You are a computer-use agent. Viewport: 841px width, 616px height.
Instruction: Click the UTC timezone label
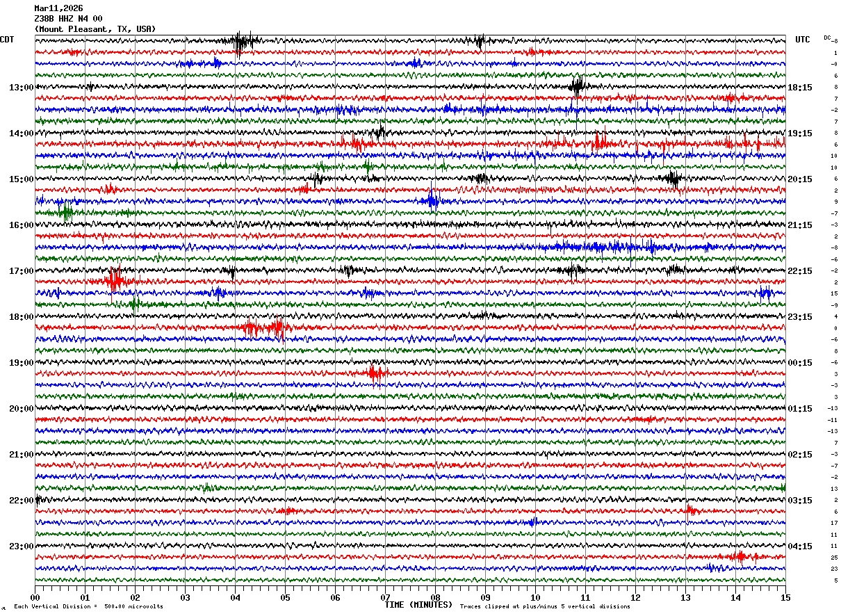tap(803, 40)
